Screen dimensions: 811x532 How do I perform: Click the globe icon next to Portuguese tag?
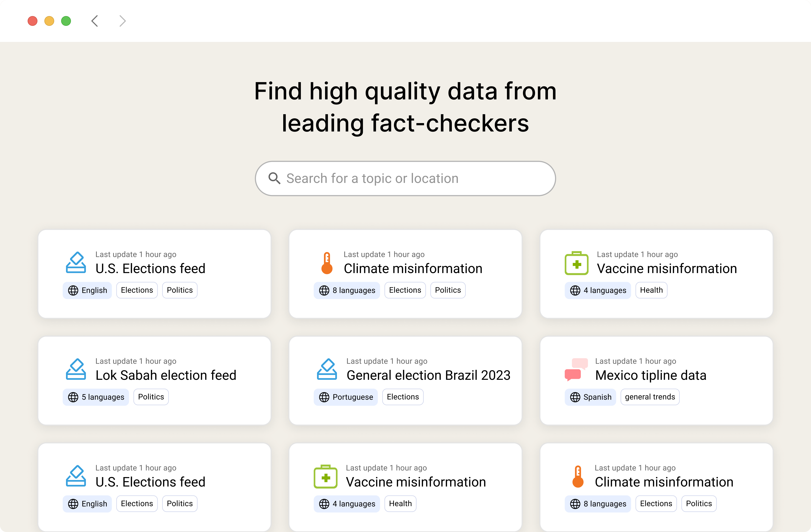tap(324, 397)
